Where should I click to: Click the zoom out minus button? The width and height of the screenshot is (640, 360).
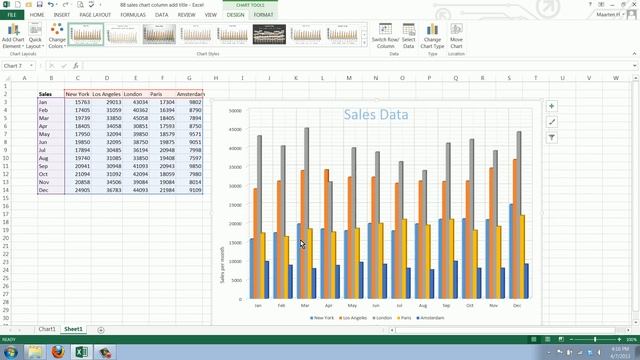click(571, 339)
